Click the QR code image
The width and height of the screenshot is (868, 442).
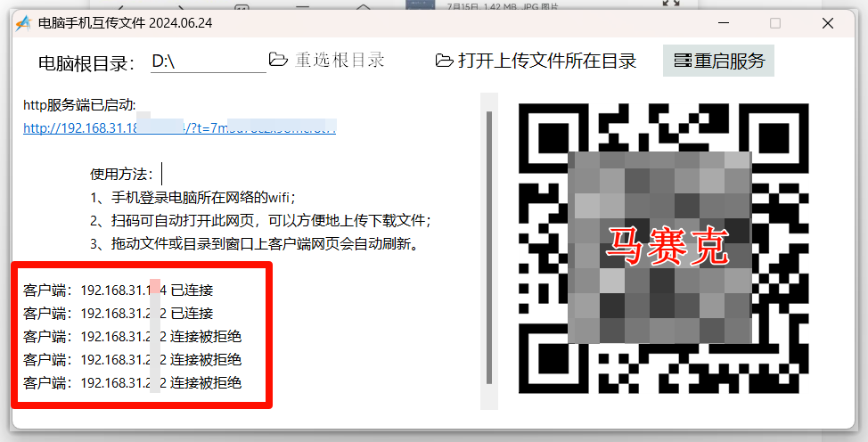[663, 248]
